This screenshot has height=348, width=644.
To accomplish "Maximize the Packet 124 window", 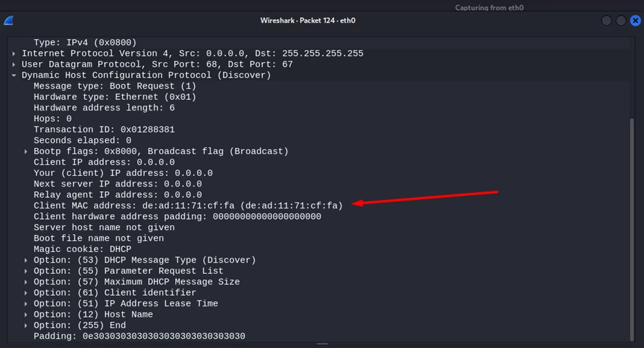I will [x=621, y=21].
